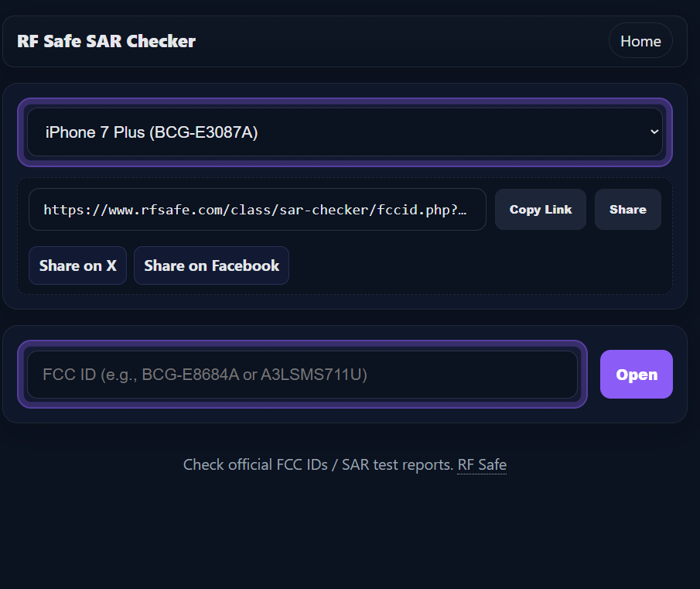The height and width of the screenshot is (589, 700).
Task: Click the Copy Link control for the URL
Action: tap(540, 209)
